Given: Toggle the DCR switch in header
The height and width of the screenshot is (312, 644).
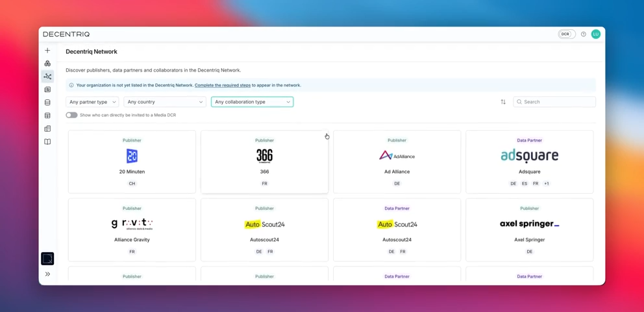Looking at the screenshot, I should [567, 34].
